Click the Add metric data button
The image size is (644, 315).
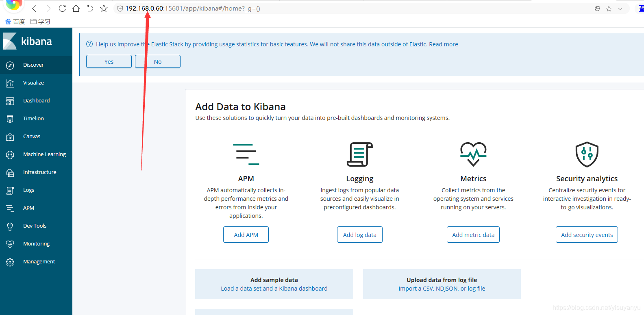point(473,235)
